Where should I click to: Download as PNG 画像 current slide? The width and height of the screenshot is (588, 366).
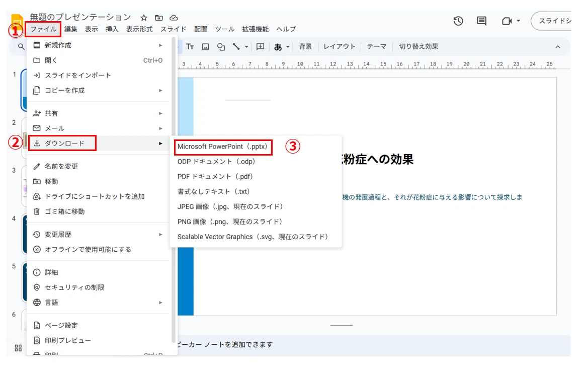tap(256, 222)
